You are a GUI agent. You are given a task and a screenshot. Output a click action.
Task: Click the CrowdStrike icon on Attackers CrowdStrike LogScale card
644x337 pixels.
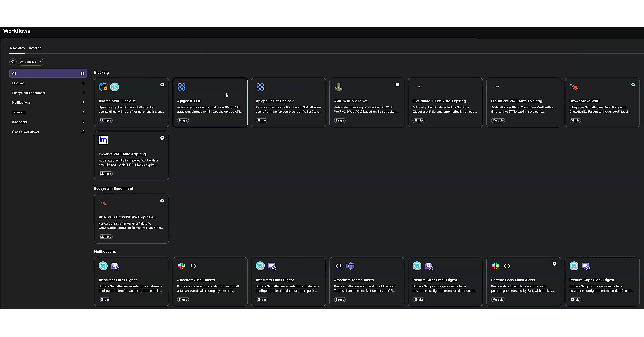pyautogui.click(x=103, y=203)
